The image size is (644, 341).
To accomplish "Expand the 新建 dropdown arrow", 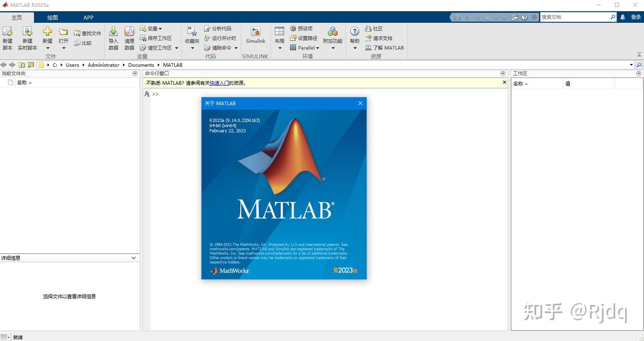I will (x=47, y=48).
